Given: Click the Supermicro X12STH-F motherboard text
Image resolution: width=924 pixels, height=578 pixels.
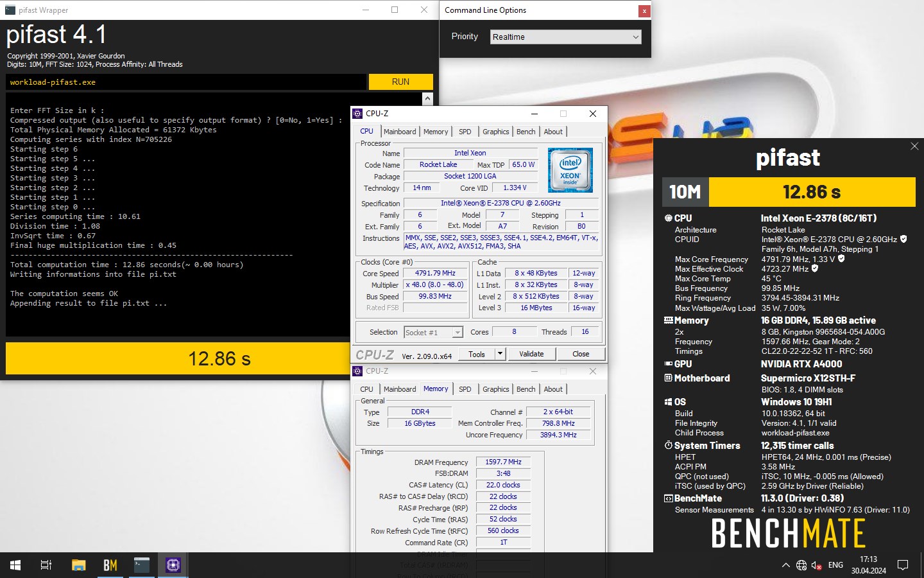Looking at the screenshot, I should point(808,378).
